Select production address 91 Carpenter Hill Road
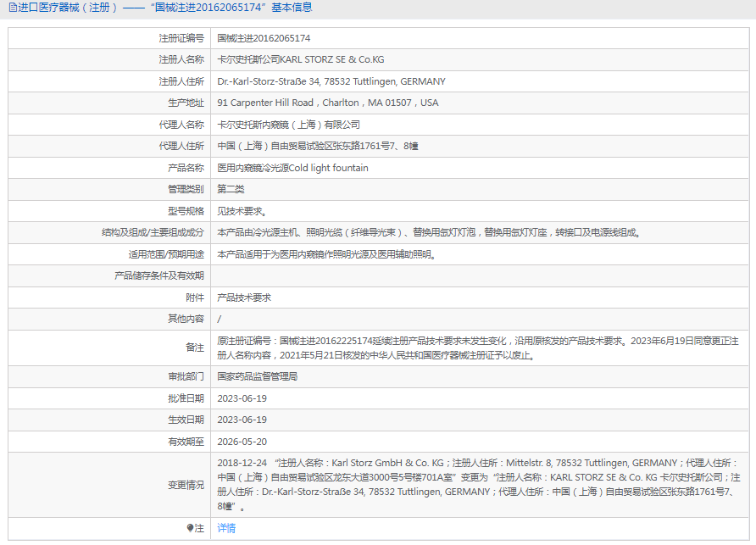The image size is (756, 545). [265, 103]
